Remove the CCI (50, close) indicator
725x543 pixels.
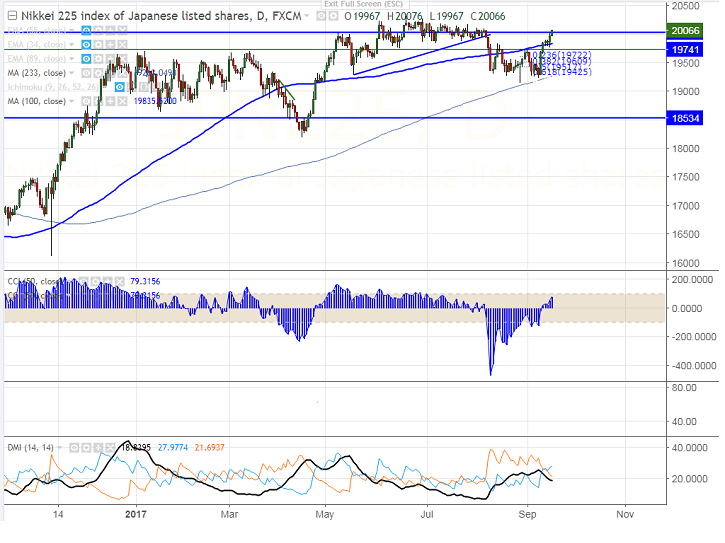tap(119, 281)
